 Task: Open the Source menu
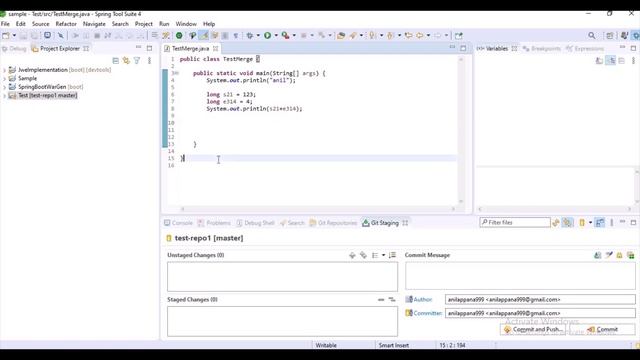[x=40, y=24]
